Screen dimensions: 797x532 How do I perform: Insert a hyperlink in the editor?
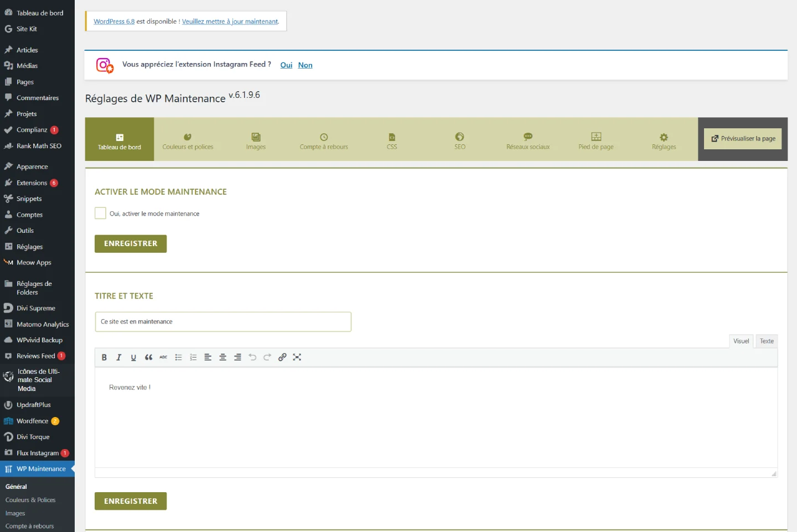point(282,357)
